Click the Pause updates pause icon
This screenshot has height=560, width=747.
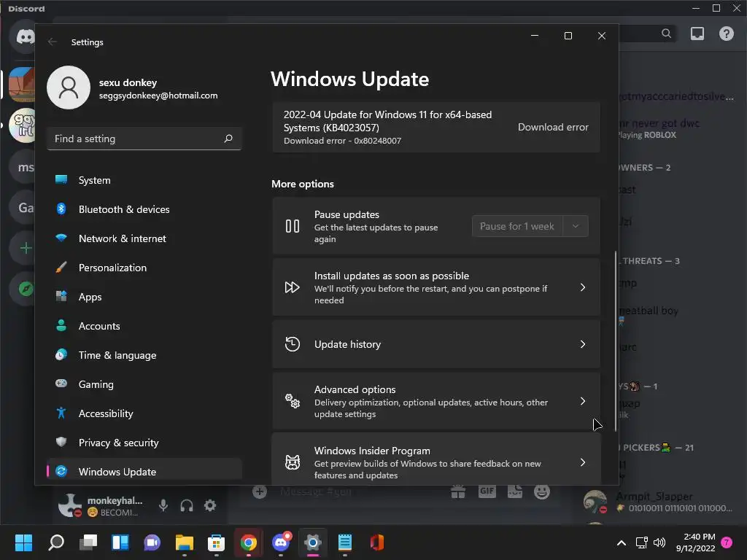point(293,226)
